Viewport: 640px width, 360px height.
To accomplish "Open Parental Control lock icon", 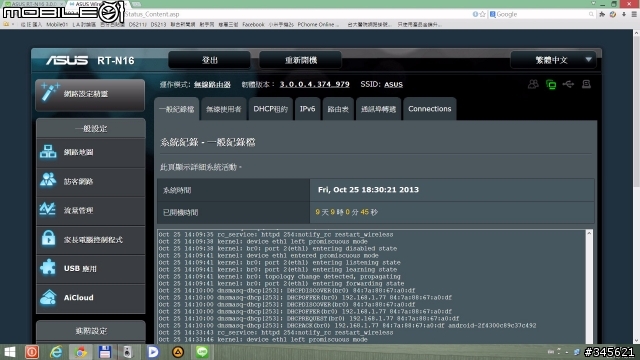I will pos(48,239).
